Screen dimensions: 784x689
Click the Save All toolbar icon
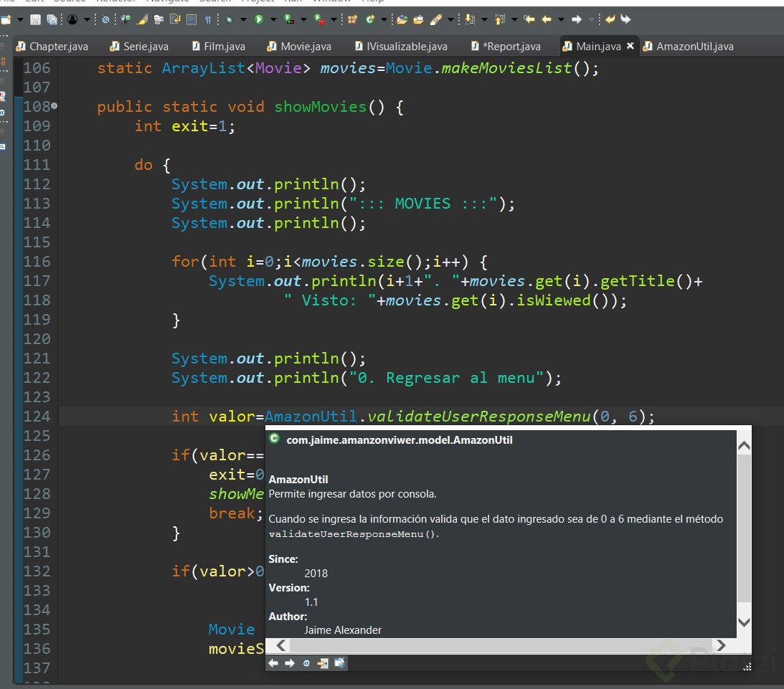(51, 20)
